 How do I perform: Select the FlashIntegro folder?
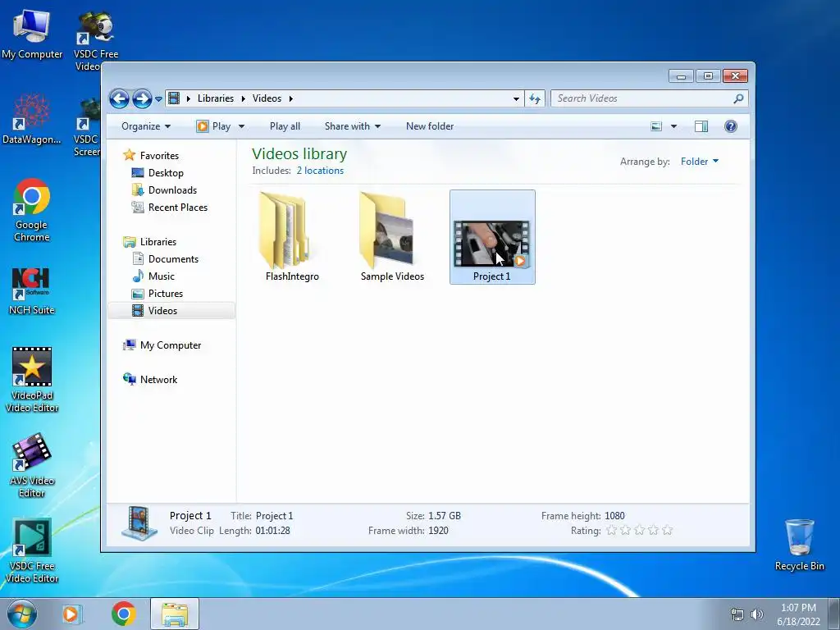[x=291, y=237]
